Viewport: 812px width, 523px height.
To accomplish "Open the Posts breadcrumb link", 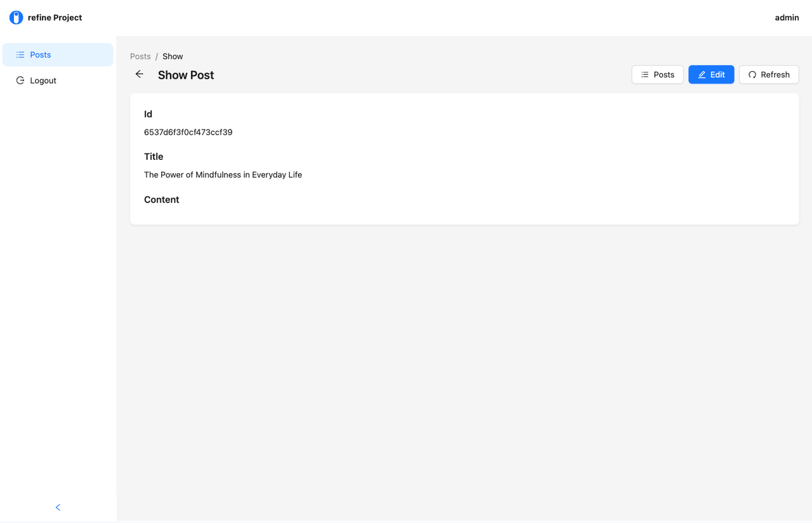I will tap(140, 56).
